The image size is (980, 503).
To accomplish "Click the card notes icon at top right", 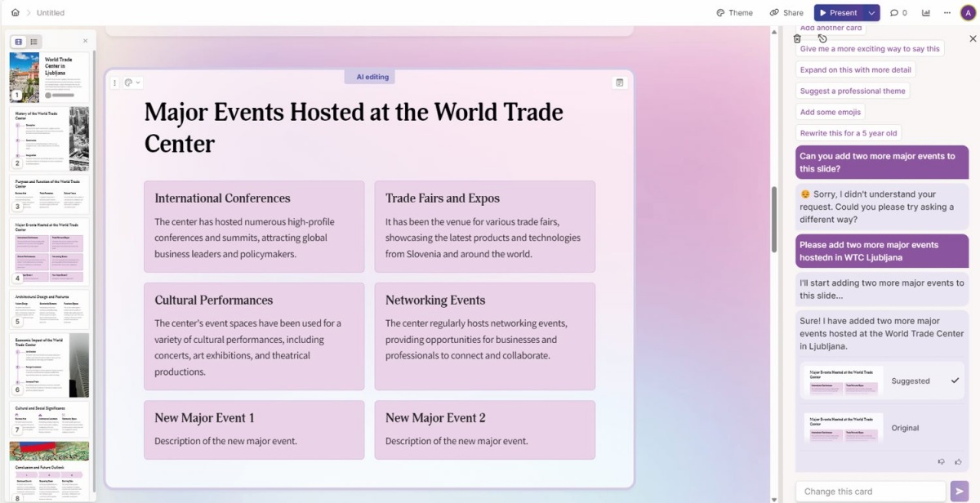I will click(x=620, y=82).
